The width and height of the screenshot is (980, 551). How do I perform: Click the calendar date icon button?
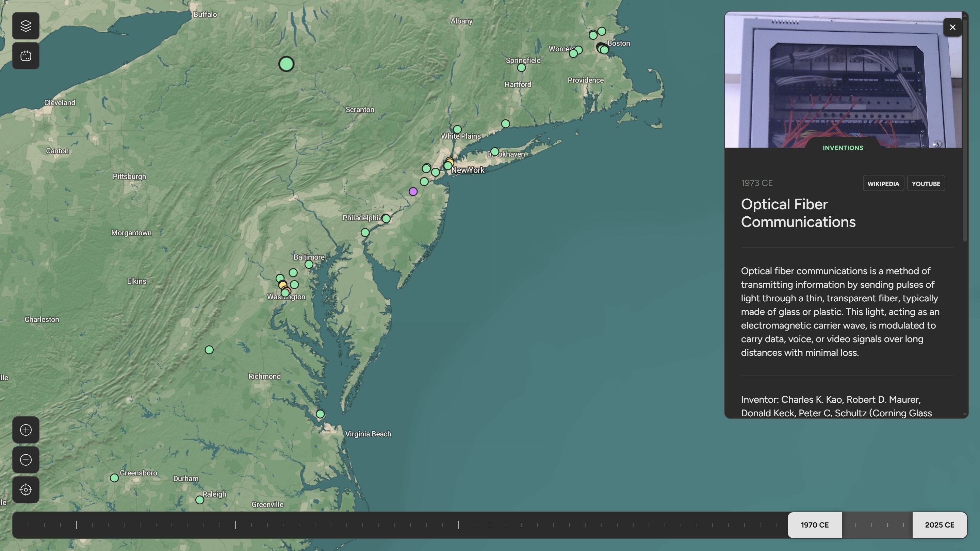click(26, 56)
